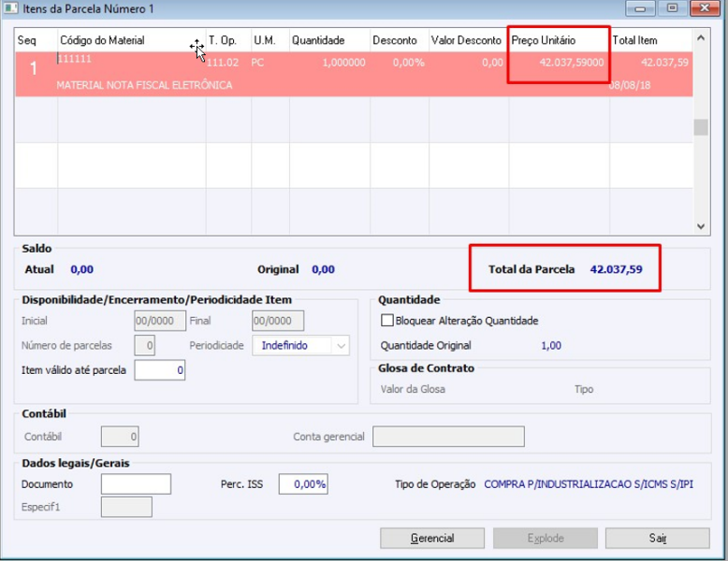Click the Desconto column header
Image resolution: width=728 pixels, height=561 pixels.
[400, 40]
